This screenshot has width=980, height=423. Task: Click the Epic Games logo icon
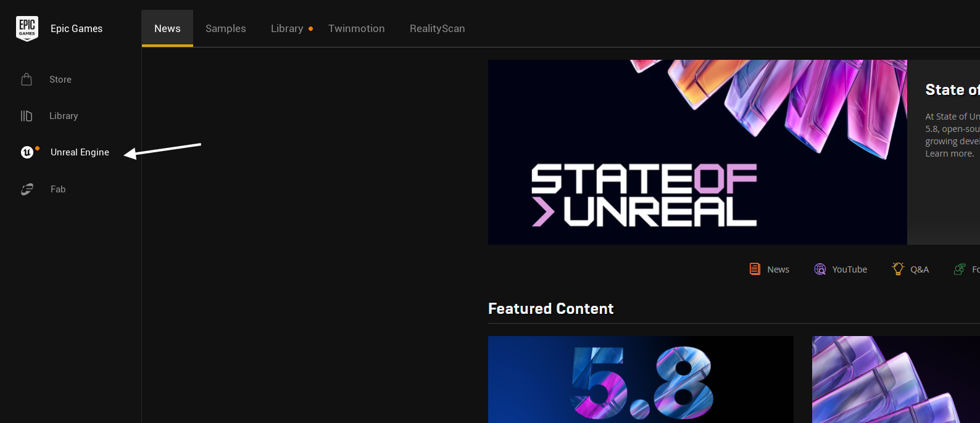point(27,28)
